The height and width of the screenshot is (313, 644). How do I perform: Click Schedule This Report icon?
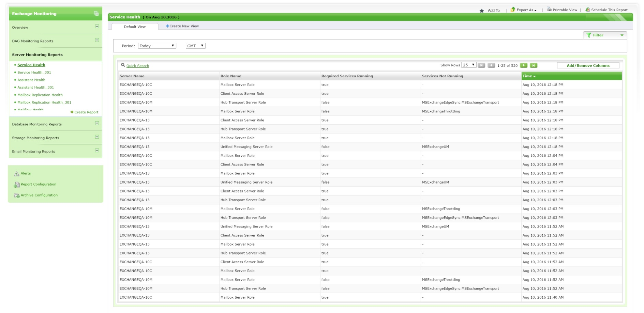[x=588, y=10]
